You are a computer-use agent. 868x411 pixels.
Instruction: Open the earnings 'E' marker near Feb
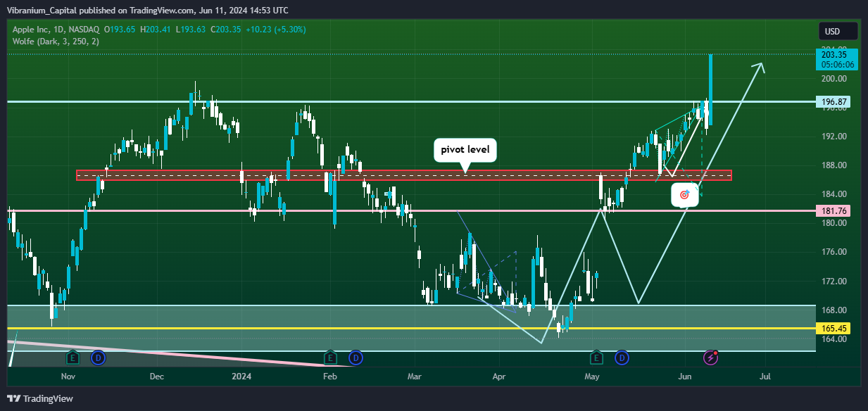(x=330, y=358)
